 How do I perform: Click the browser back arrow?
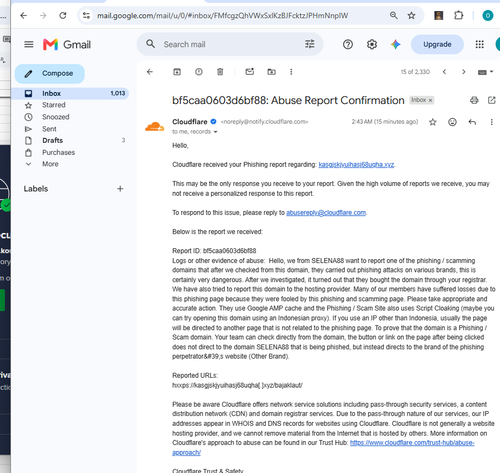(23, 15)
